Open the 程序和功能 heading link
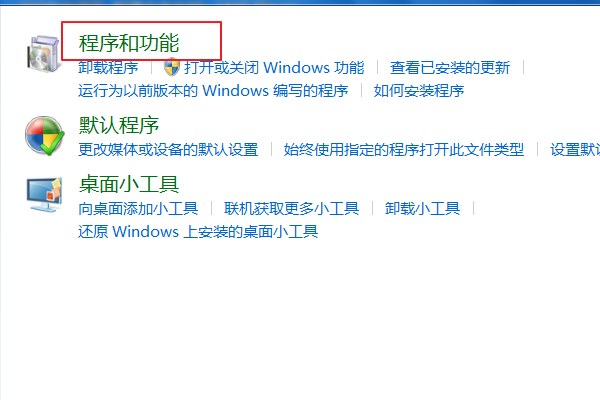The image size is (600, 400). [129, 42]
